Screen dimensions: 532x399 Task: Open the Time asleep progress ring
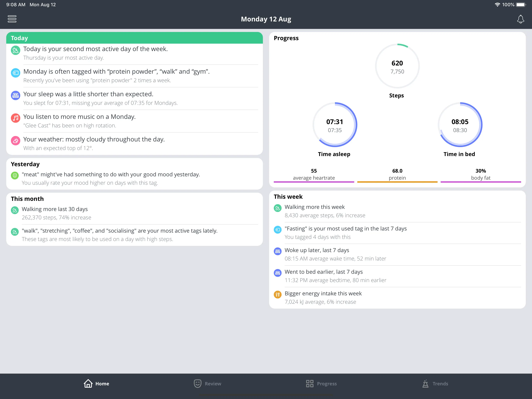(x=335, y=125)
